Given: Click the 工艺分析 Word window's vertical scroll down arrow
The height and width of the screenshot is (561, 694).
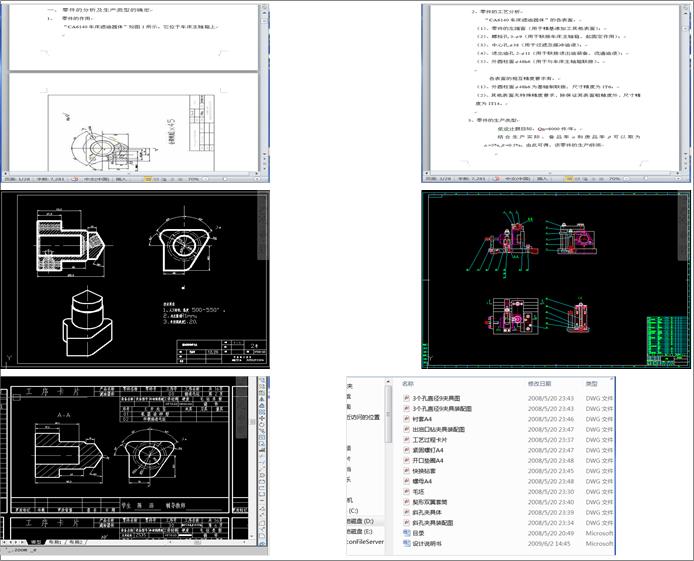Looking at the screenshot, I should tap(686, 155).
